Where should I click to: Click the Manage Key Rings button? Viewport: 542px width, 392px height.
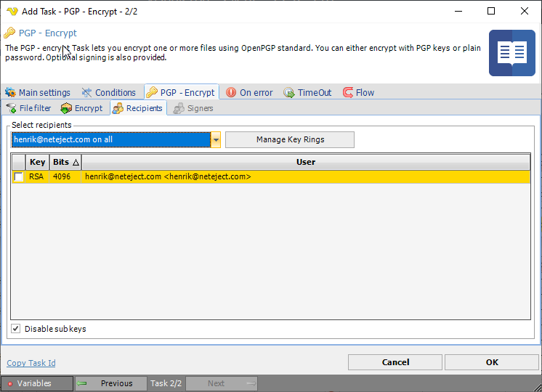click(x=290, y=139)
